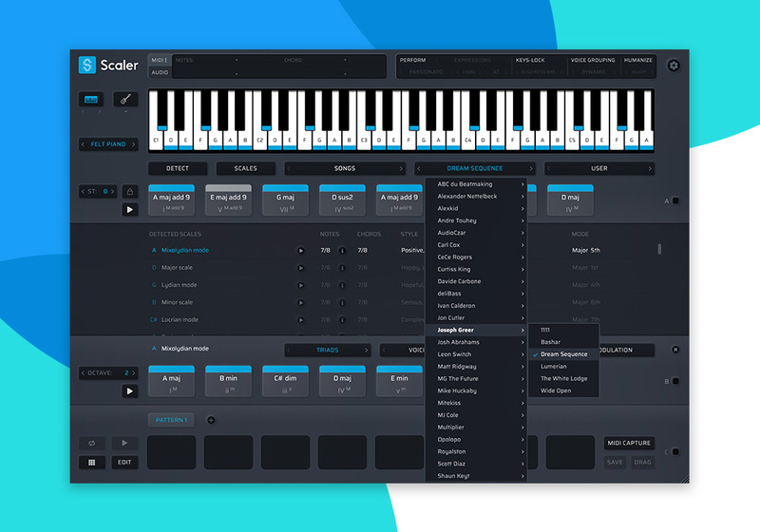Select PATTERN 1 tab

click(171, 420)
